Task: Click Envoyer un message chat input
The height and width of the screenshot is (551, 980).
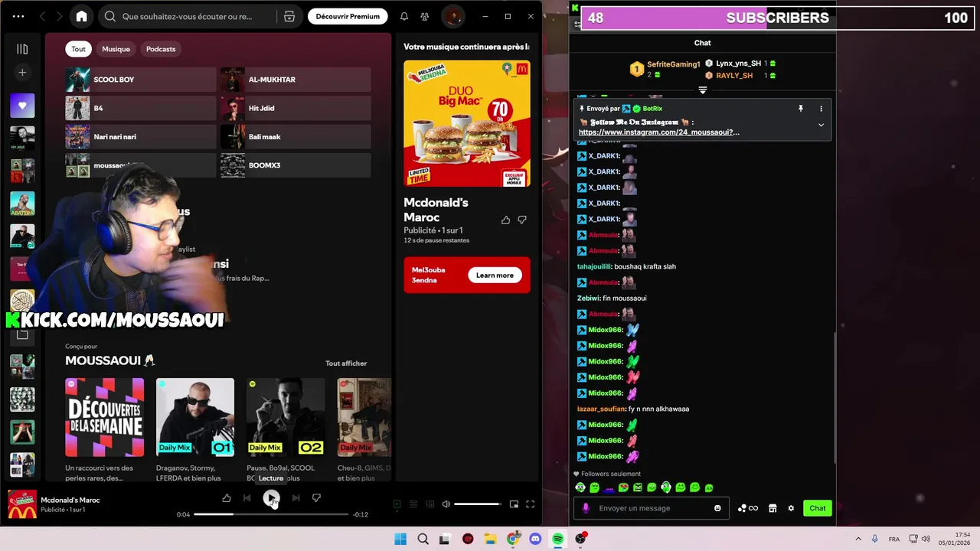Action: [x=651, y=508]
